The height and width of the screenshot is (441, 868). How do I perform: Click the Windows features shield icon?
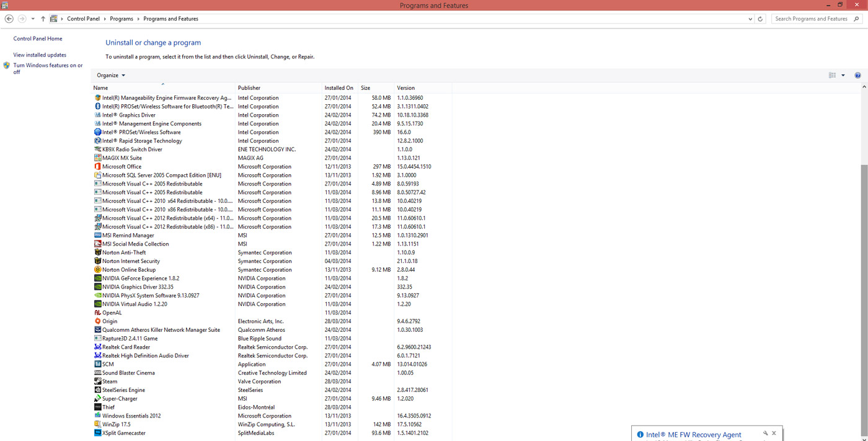[x=6, y=65]
